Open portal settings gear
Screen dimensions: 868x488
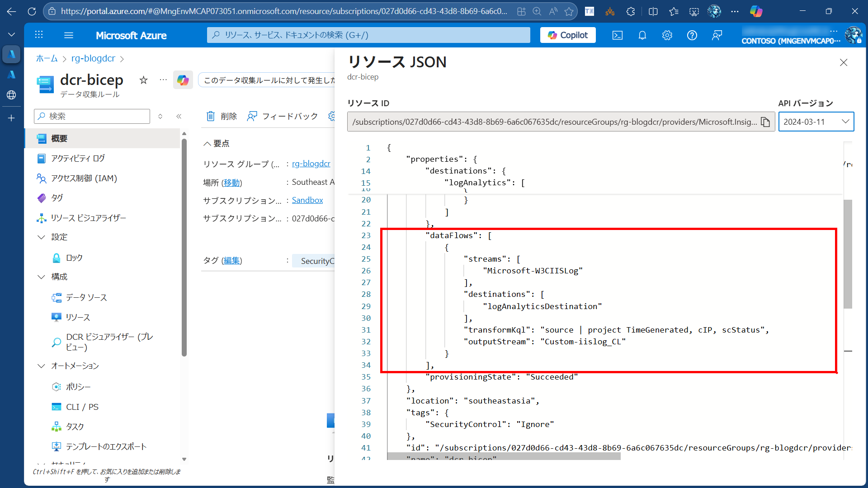coord(667,35)
